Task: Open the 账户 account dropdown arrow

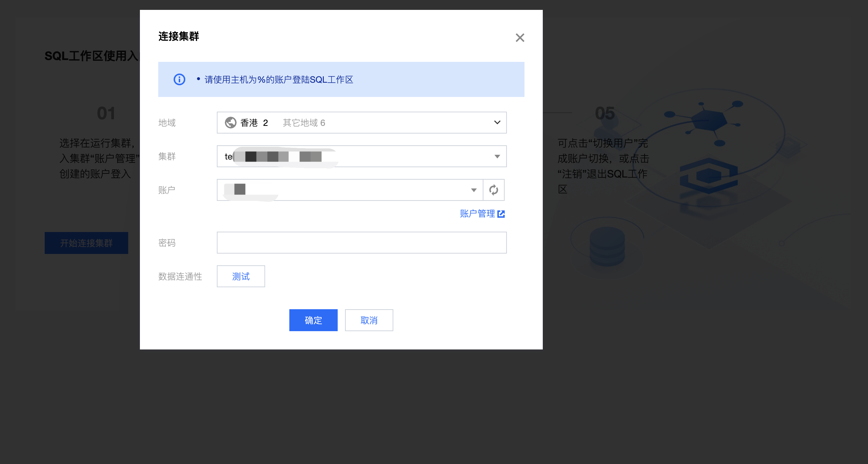Action: [x=474, y=190]
